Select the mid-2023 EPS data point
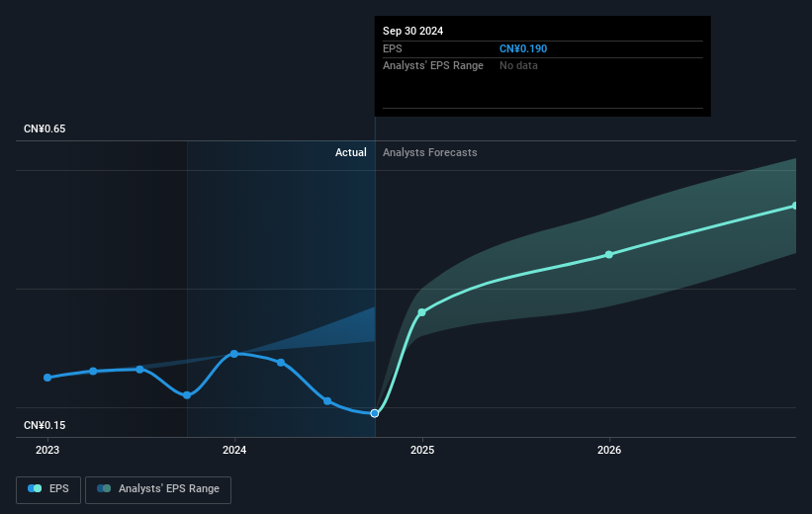Viewport: 812px width, 514px height. (x=139, y=369)
